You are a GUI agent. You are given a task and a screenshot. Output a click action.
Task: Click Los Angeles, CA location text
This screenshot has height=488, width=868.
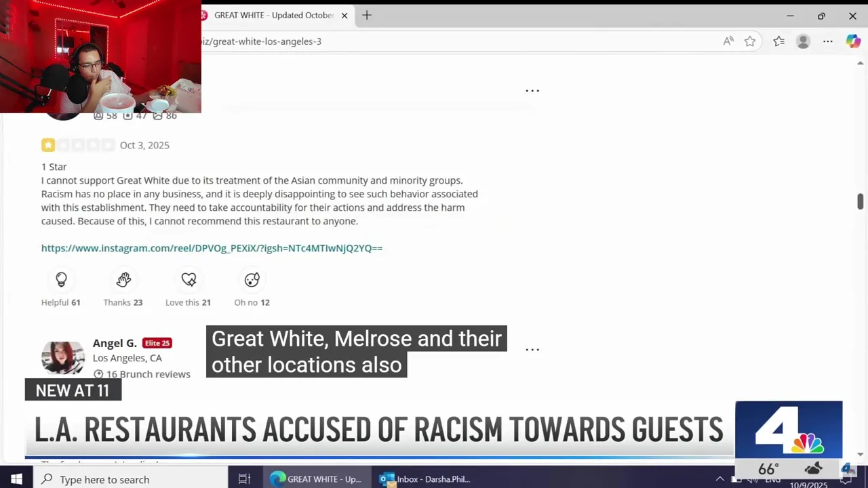[x=127, y=358]
